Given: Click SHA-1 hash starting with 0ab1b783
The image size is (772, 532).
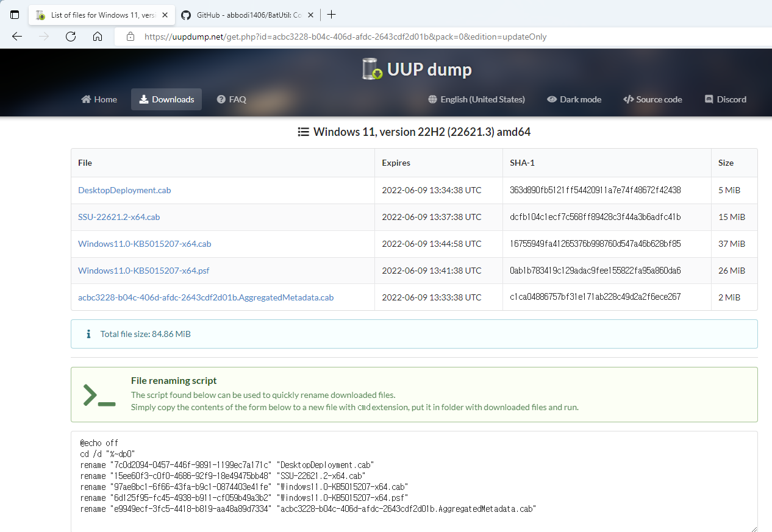Looking at the screenshot, I should [x=595, y=271].
